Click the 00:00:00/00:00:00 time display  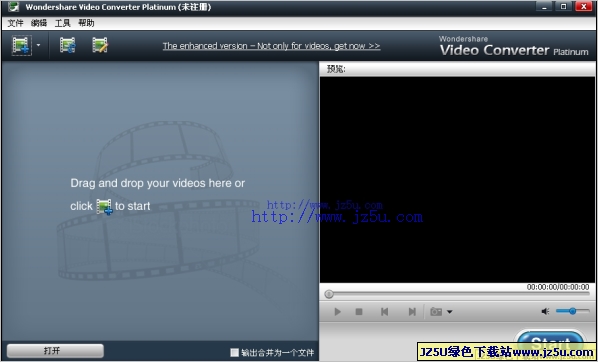click(x=558, y=287)
